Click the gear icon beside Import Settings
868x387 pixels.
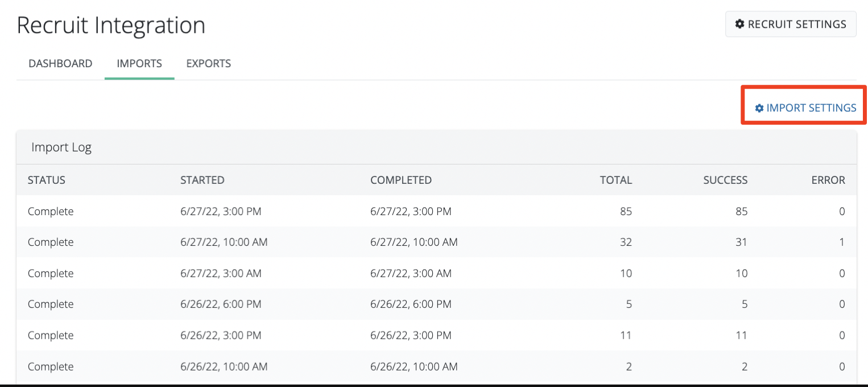click(x=759, y=108)
